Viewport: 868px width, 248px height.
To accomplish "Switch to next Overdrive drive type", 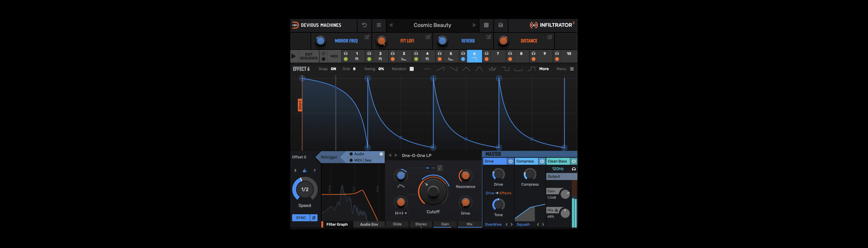I will 511,224.
